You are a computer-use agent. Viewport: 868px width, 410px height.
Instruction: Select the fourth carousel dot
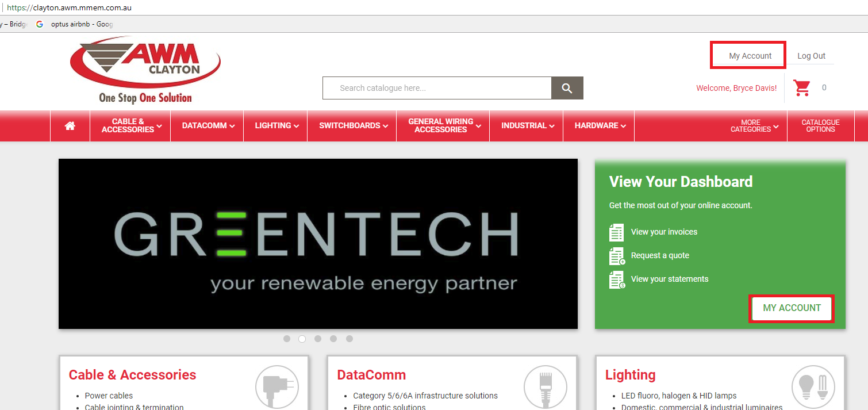(333, 339)
